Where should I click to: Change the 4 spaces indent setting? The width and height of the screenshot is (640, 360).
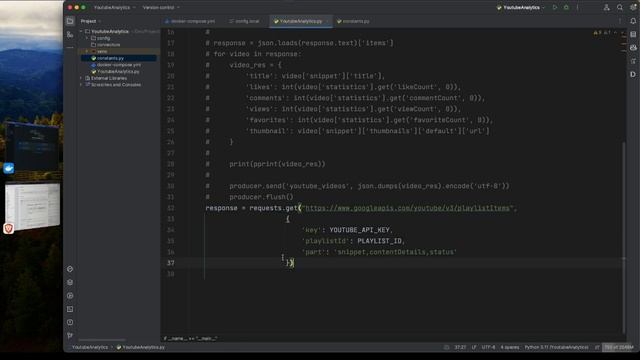[x=510, y=347]
